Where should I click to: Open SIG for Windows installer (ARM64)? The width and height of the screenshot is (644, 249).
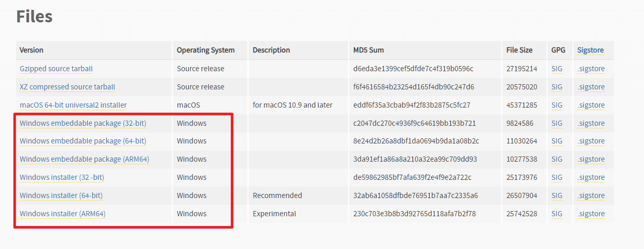pos(557,214)
